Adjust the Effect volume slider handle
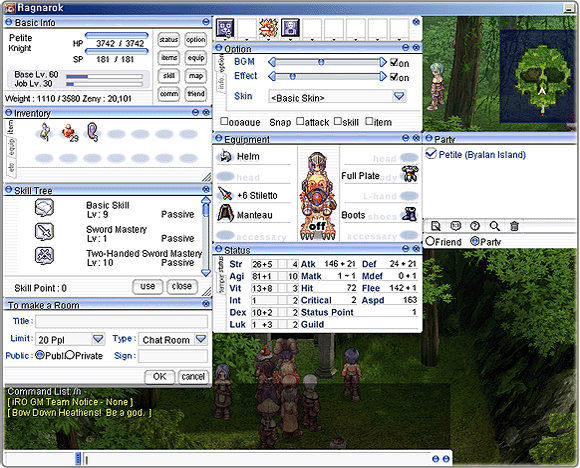The image size is (580, 468). 293,77
